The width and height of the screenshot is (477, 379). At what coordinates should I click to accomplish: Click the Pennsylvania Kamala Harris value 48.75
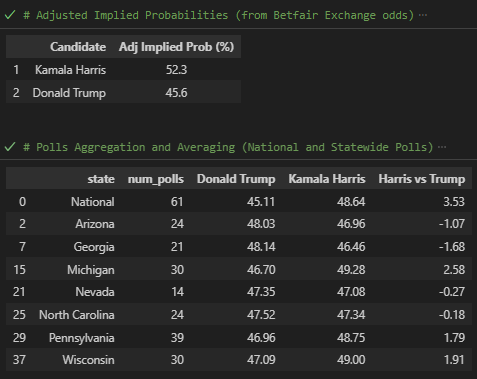pos(351,338)
